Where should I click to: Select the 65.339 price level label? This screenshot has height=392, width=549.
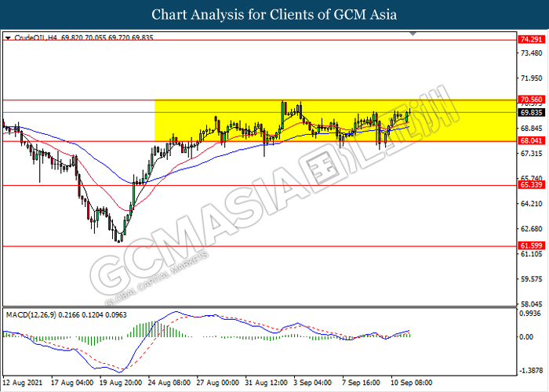tap(531, 185)
